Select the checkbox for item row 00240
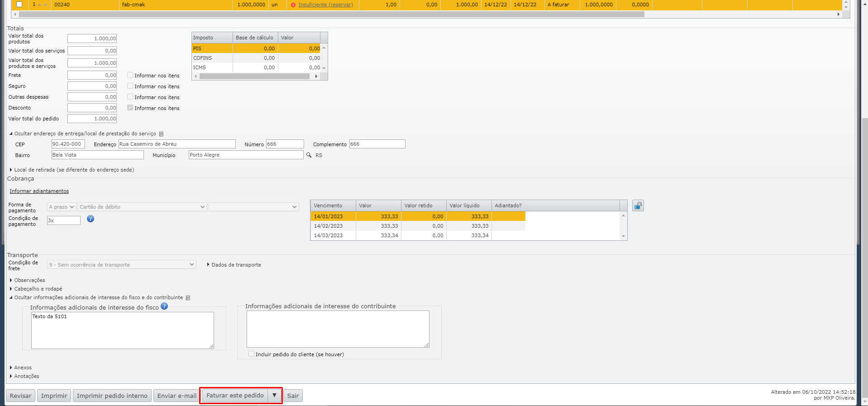The image size is (868, 406). [x=19, y=5]
